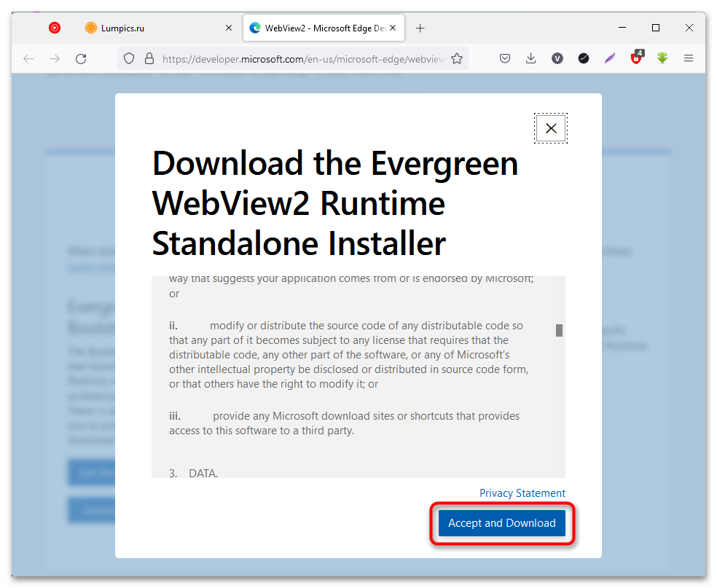
Task: Open the Downloads panel
Action: [531, 58]
